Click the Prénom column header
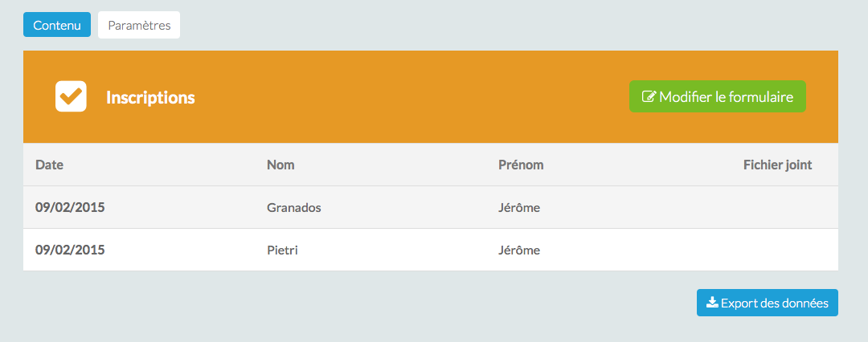The height and width of the screenshot is (342, 868). click(521, 165)
